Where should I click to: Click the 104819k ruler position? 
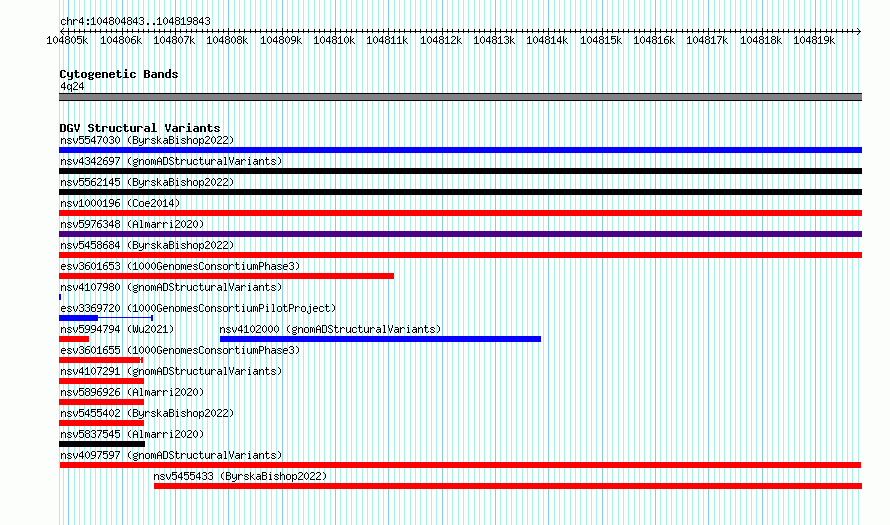point(815,40)
